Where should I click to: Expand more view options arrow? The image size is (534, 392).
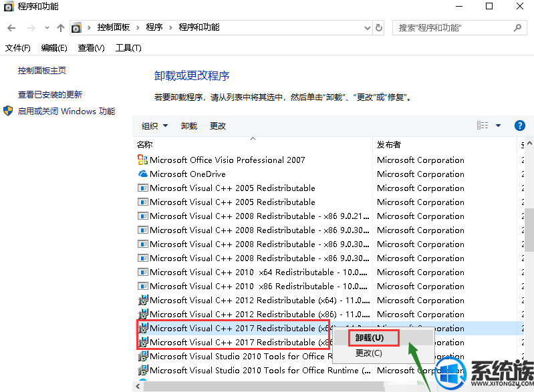[498, 126]
